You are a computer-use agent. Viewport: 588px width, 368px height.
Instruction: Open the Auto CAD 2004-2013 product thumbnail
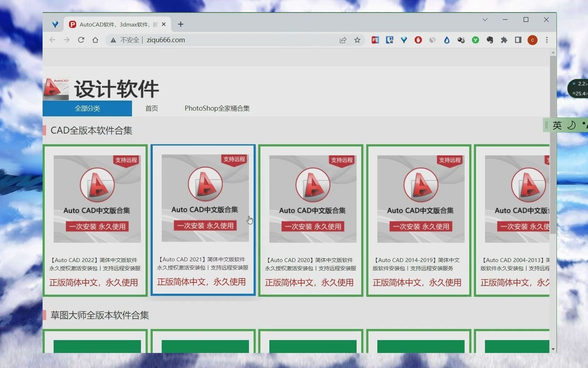[x=517, y=199]
